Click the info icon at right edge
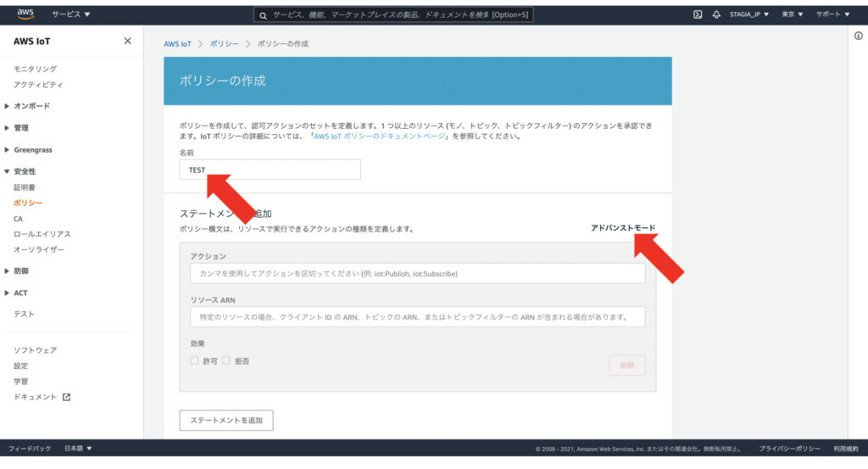Image resolution: width=868 pixels, height=469 pixels. [858, 36]
